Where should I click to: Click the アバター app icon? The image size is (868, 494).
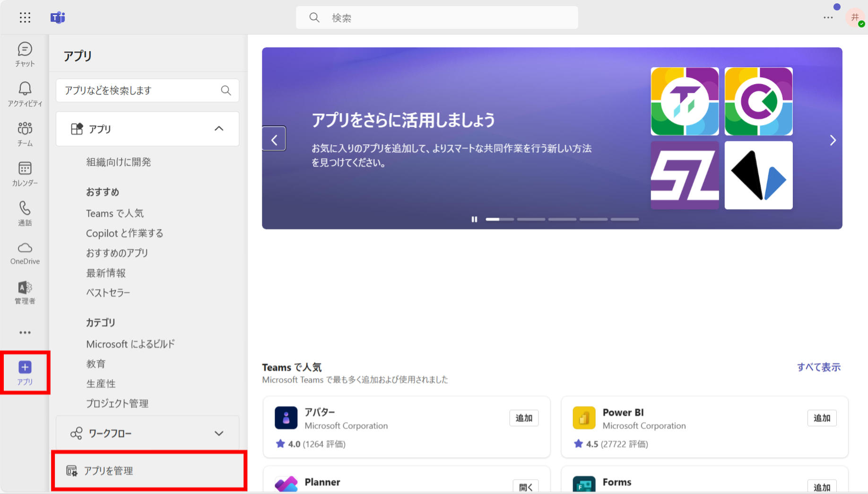286,418
